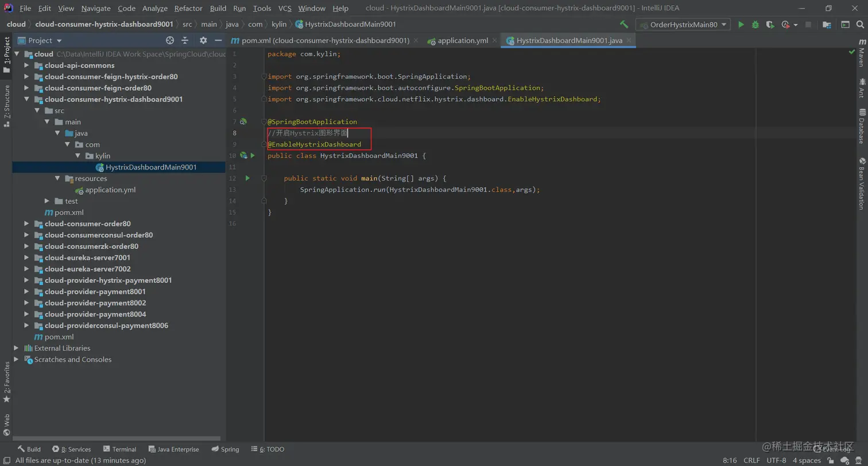Open the Terminal tool window
This screenshot has height=466, width=868.
tap(119, 449)
